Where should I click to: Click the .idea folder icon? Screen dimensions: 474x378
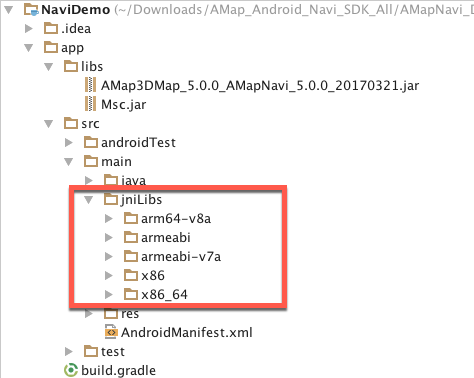51,28
